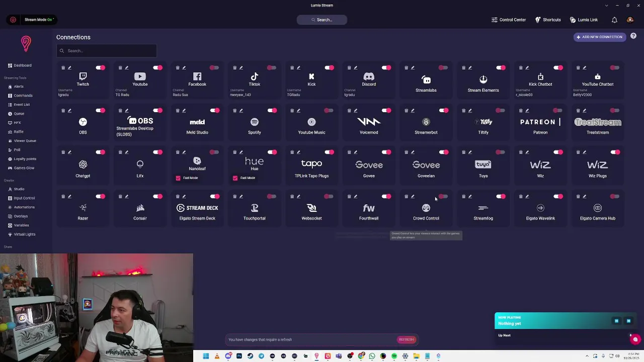Open Telegram from the taskbar
The width and height of the screenshot is (644, 362).
point(261,356)
